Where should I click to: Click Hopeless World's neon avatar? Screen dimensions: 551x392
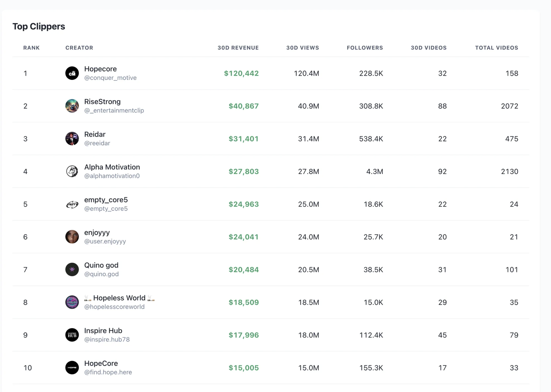pyautogui.click(x=72, y=302)
